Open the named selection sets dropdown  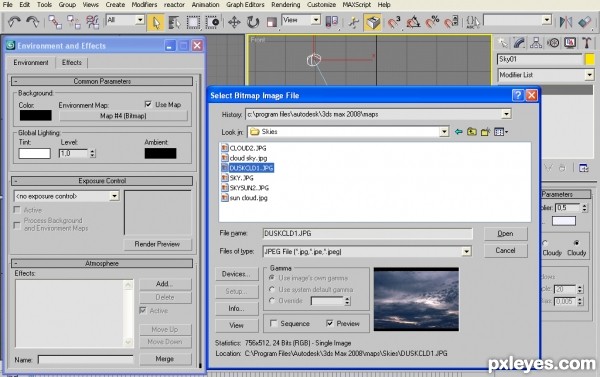coord(546,20)
